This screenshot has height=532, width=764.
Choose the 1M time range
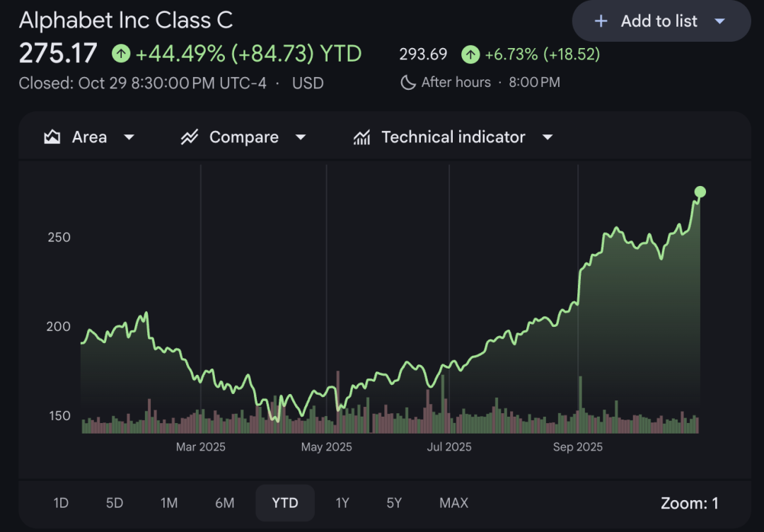[x=169, y=503]
